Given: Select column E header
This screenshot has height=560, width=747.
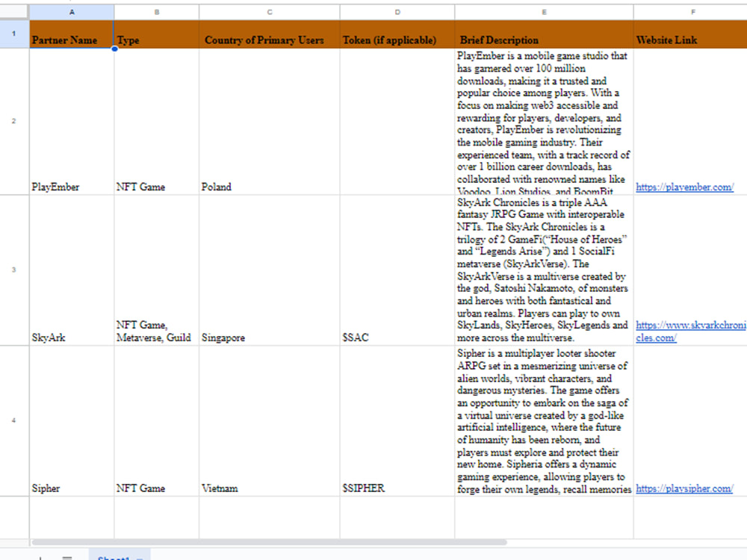Looking at the screenshot, I should pos(544,12).
